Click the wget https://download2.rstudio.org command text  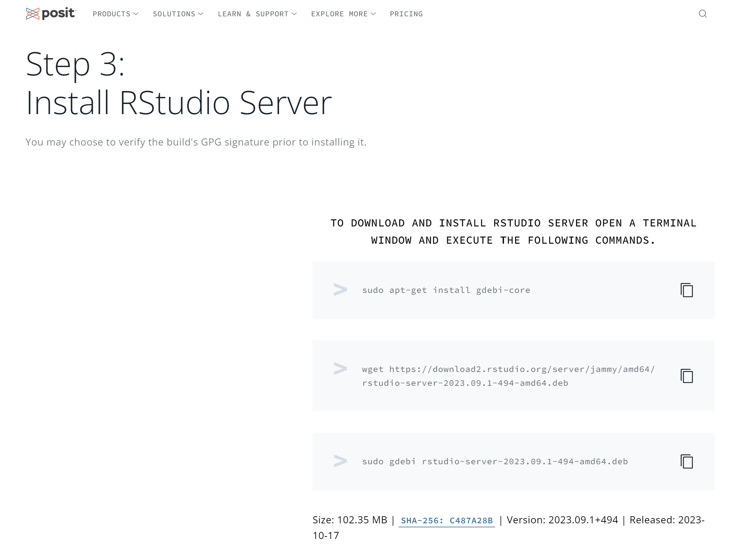508,376
